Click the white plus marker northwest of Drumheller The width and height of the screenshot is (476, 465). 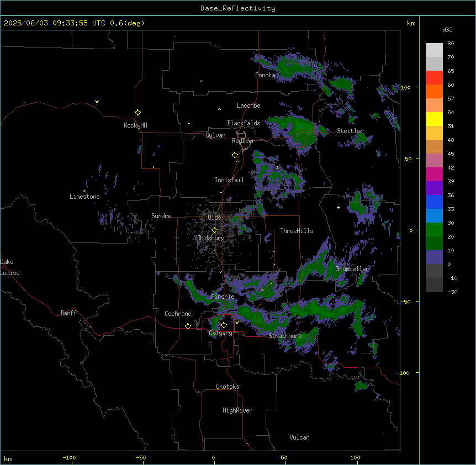pyautogui.click(x=338, y=207)
